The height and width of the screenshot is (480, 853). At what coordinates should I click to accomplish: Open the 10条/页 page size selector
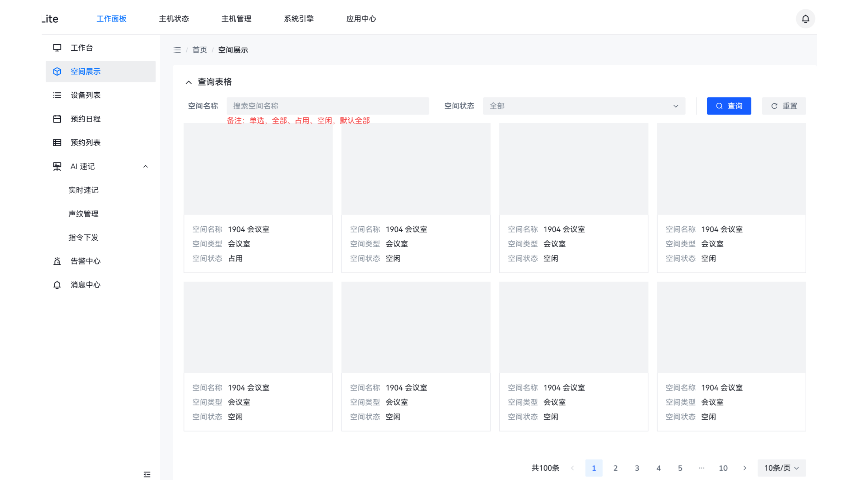coord(781,468)
